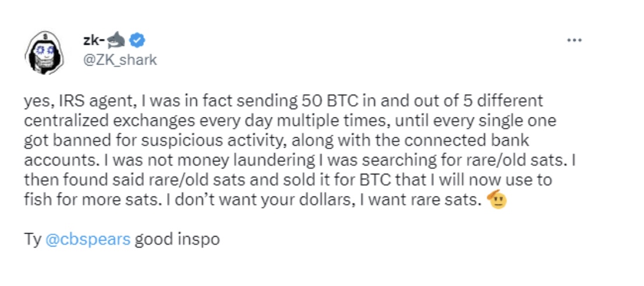Open the @cbspears mention link

pyautogui.click(x=87, y=239)
